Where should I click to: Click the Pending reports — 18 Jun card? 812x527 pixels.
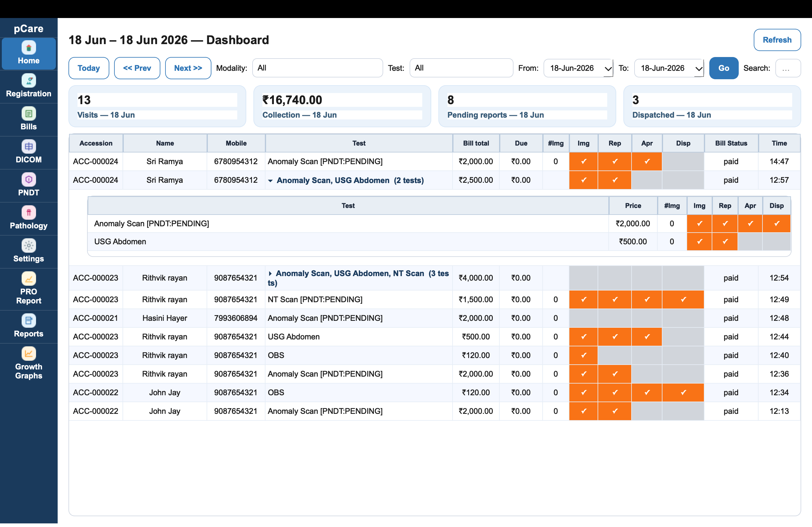[527, 106]
